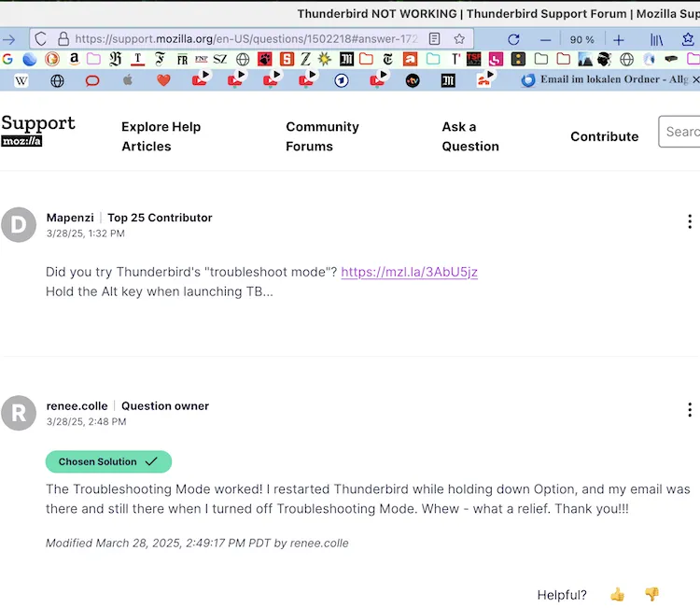
Task: Mark the answer helpful with the thumbs up
Action: coord(618,594)
